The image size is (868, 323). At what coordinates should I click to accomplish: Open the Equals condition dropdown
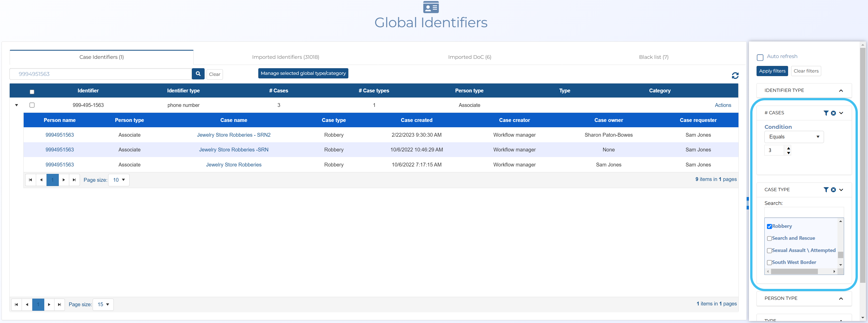793,137
